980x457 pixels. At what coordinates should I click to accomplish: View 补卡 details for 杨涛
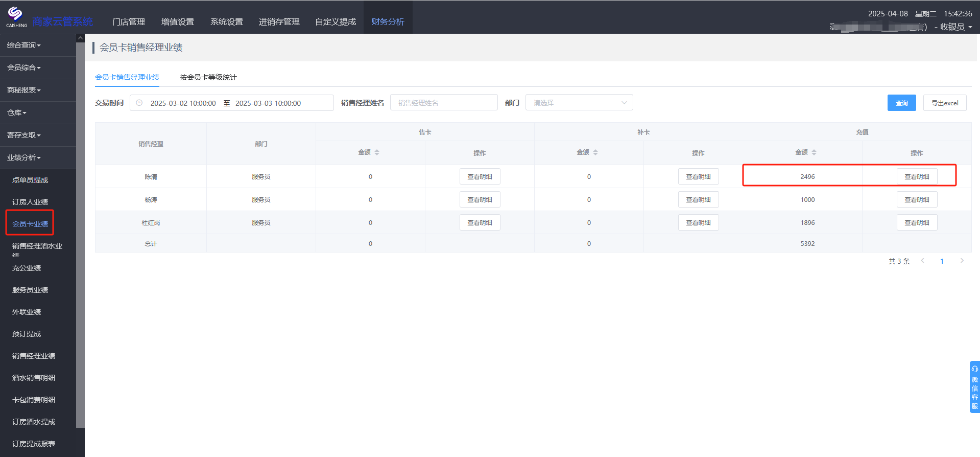pos(699,199)
